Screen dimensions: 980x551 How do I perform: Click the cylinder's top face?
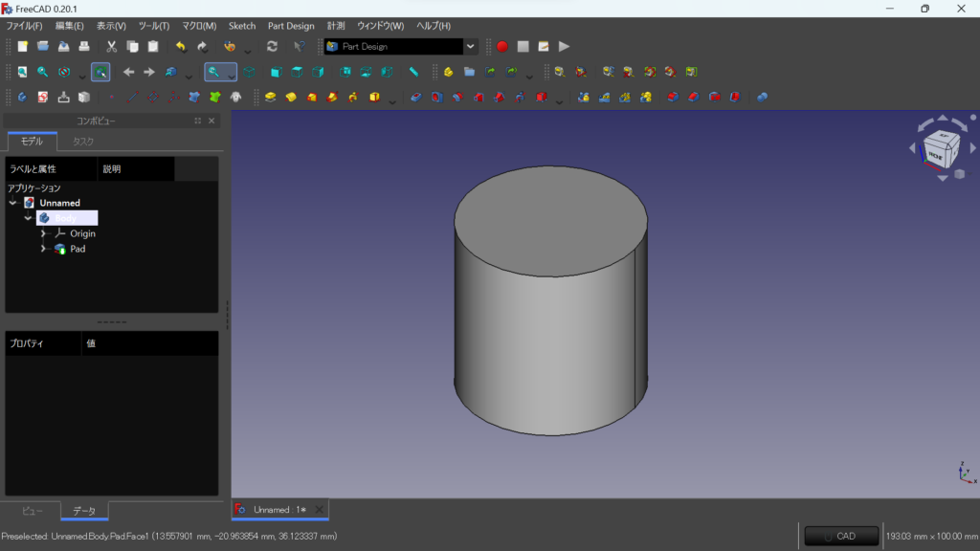pos(550,221)
